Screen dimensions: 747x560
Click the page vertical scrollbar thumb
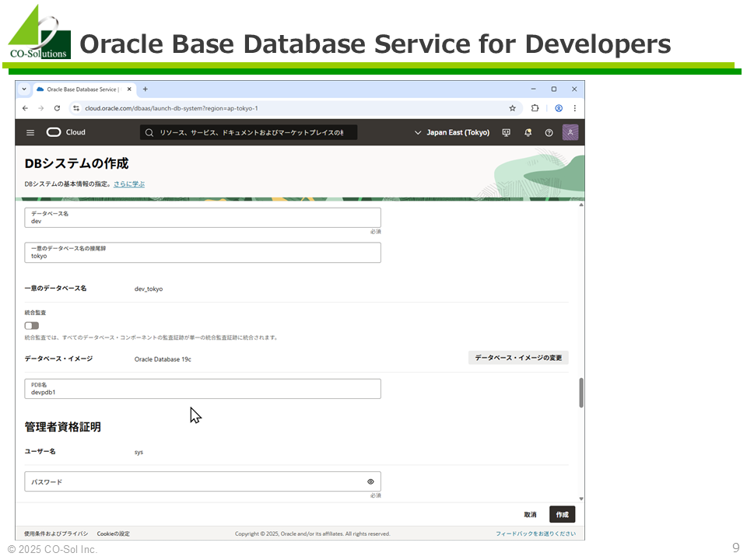pos(581,393)
